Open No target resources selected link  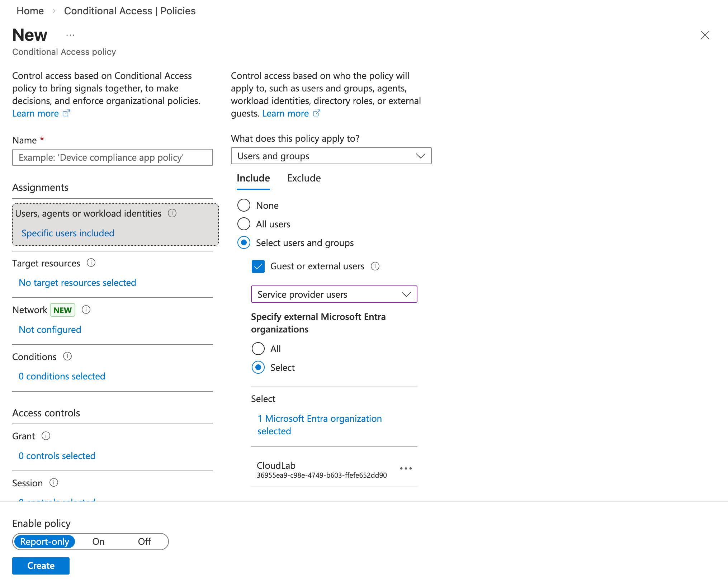[x=77, y=283]
